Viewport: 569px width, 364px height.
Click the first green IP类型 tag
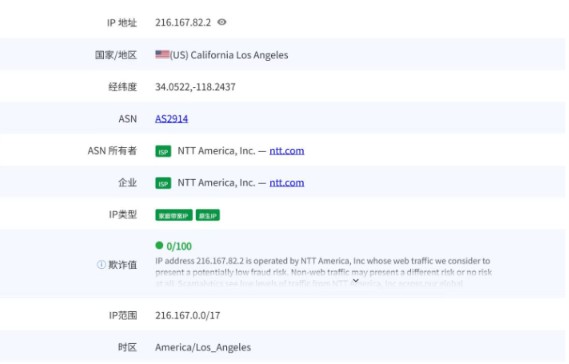pyautogui.click(x=174, y=215)
